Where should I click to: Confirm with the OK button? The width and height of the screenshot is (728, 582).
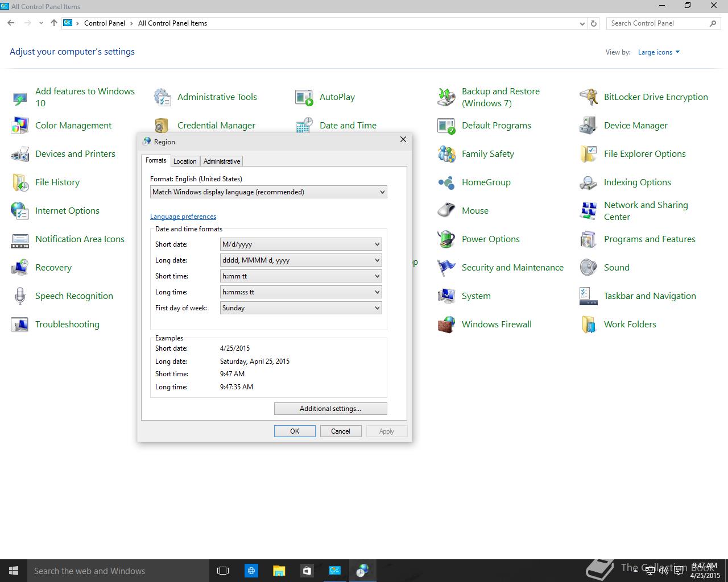(x=295, y=431)
